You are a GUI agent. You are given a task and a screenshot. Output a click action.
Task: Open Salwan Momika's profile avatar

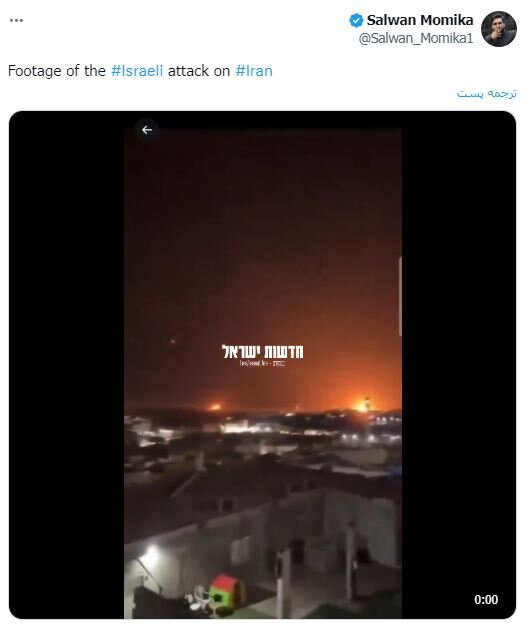tap(499, 29)
